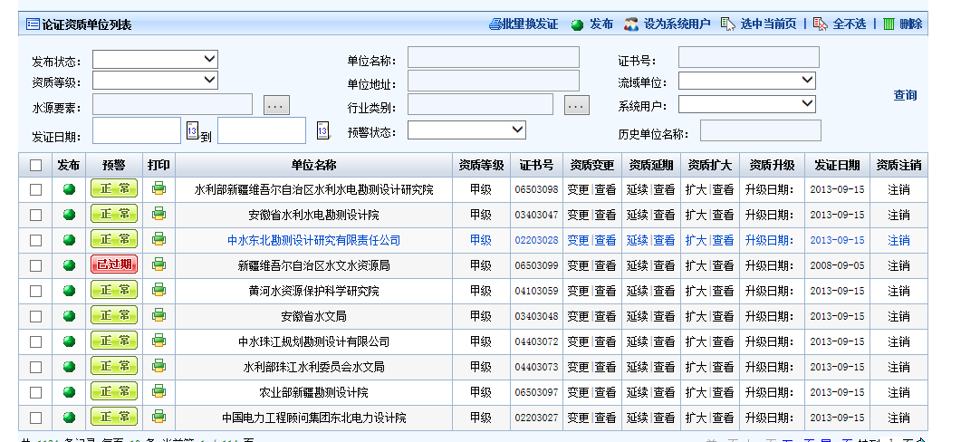Open calendar for 发证日期 end date
The image size is (980, 442).
tap(322, 130)
